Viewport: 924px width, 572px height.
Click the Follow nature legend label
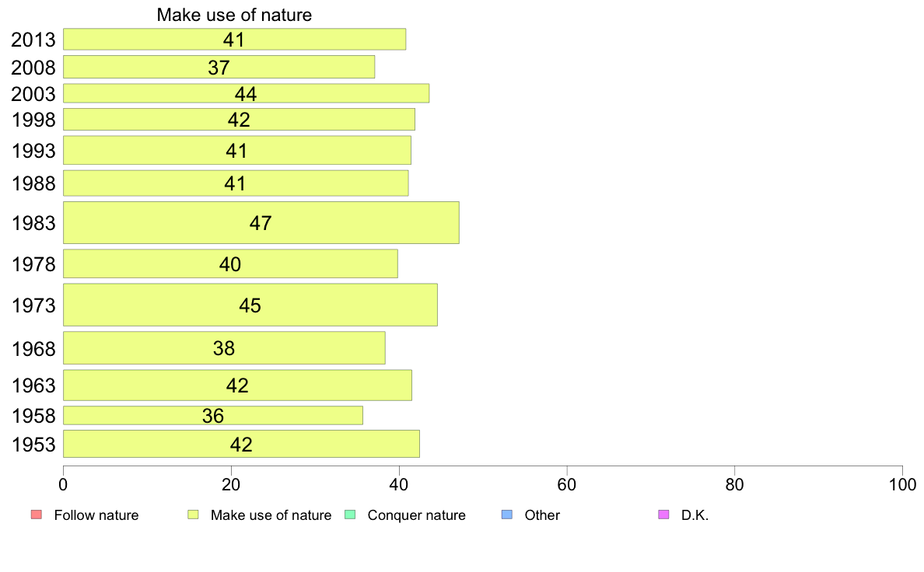tap(96, 514)
